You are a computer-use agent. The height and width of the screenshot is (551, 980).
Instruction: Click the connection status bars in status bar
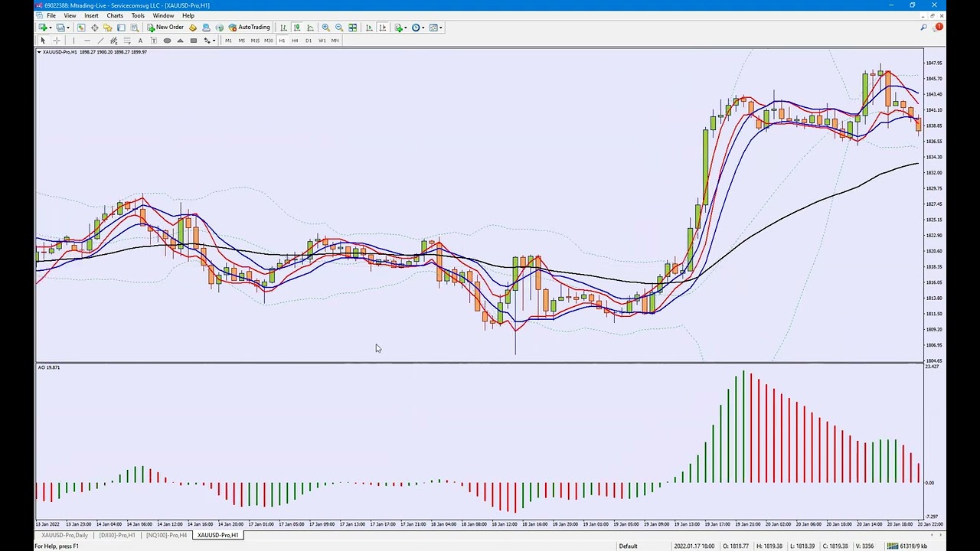pyautogui.click(x=892, y=546)
